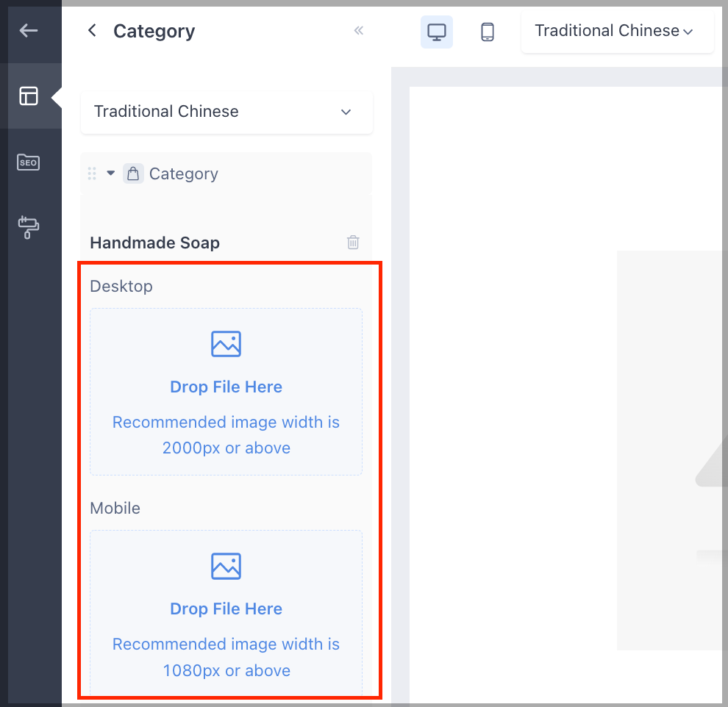Viewport: 728px width, 707px height.
Task: Switch to desktop preview mode
Action: (x=436, y=32)
